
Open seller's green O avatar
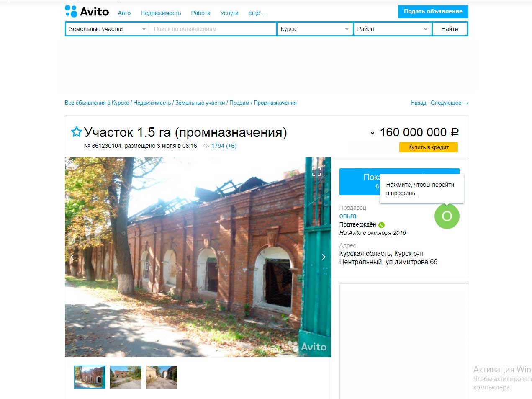tap(447, 216)
